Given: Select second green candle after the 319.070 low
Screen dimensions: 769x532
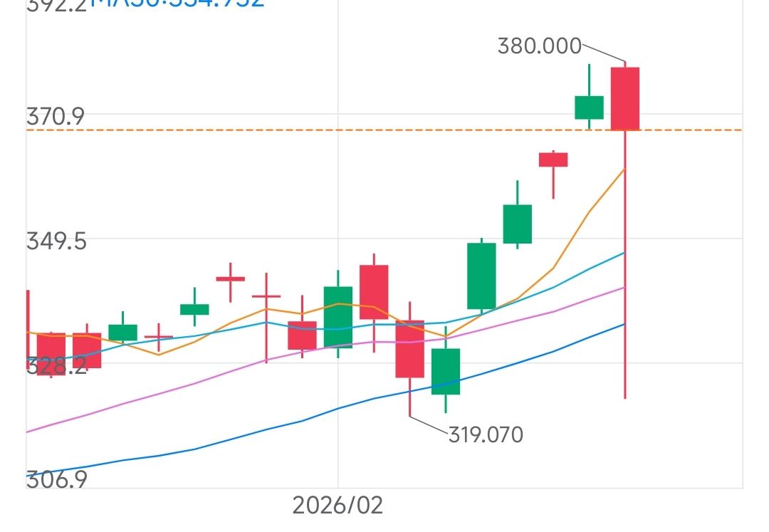Looking at the screenshot, I should point(481,276).
